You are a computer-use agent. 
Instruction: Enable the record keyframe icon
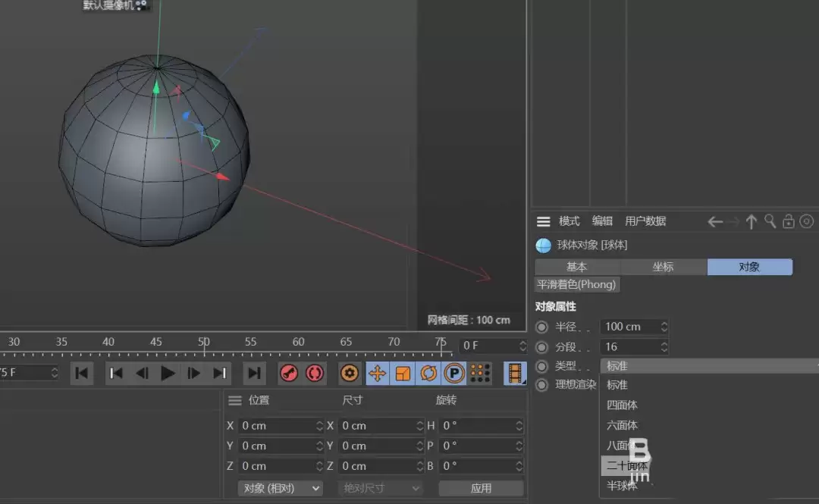[x=290, y=372]
